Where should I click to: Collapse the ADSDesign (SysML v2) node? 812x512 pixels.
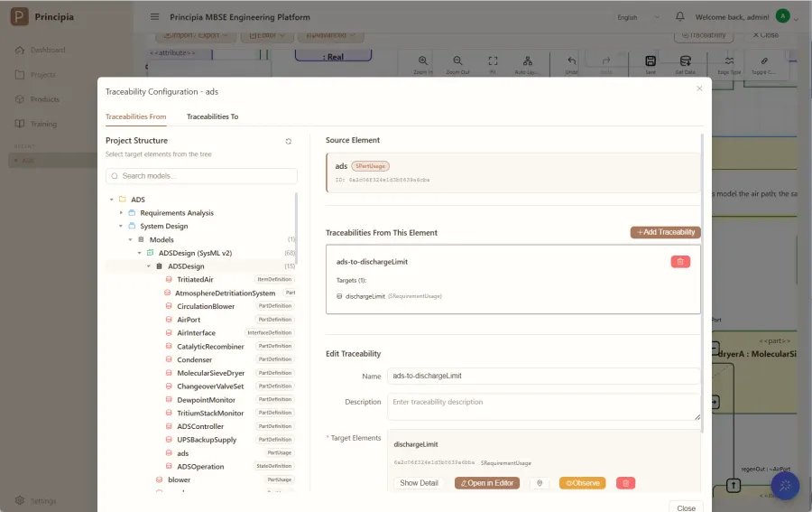click(x=139, y=253)
